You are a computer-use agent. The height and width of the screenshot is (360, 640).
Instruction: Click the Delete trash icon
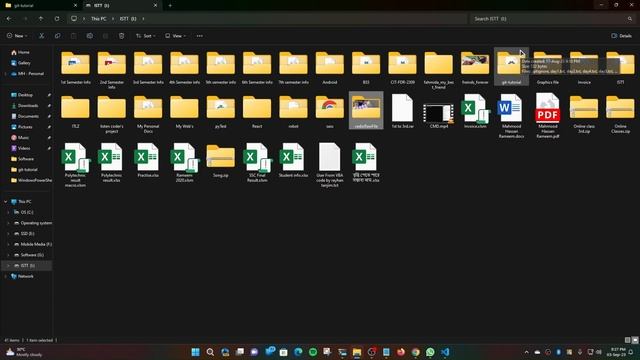121,36
